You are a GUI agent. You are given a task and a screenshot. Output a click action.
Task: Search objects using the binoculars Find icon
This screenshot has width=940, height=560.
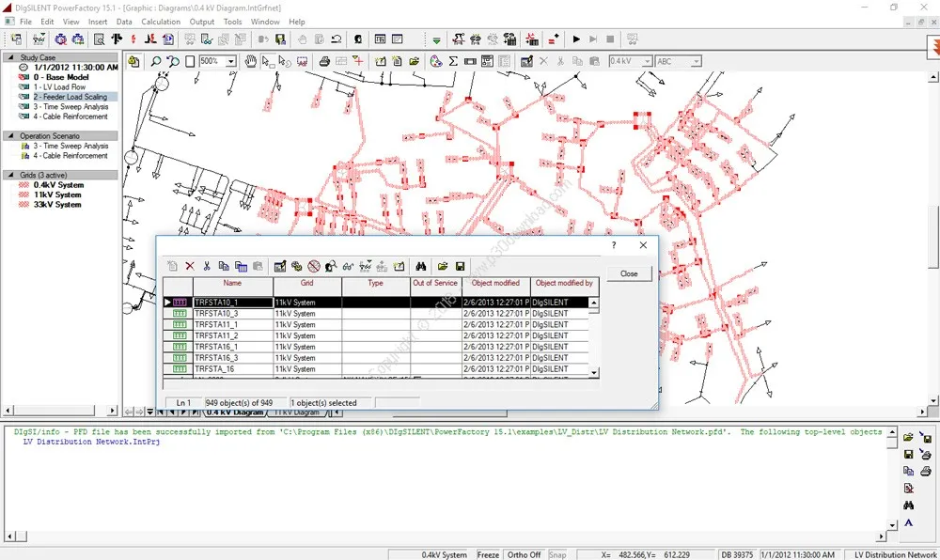[422, 266]
